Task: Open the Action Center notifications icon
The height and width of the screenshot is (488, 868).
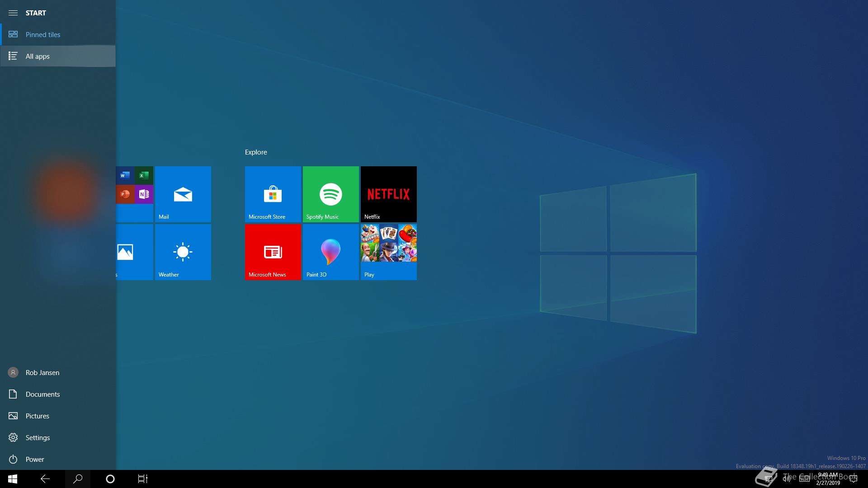Action: coord(854,479)
